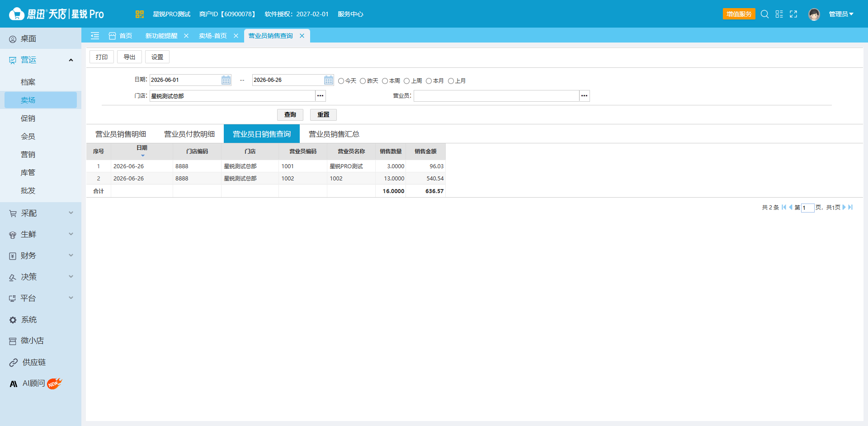The image size is (868, 426).
Task: Click the 打印 button
Action: [102, 57]
